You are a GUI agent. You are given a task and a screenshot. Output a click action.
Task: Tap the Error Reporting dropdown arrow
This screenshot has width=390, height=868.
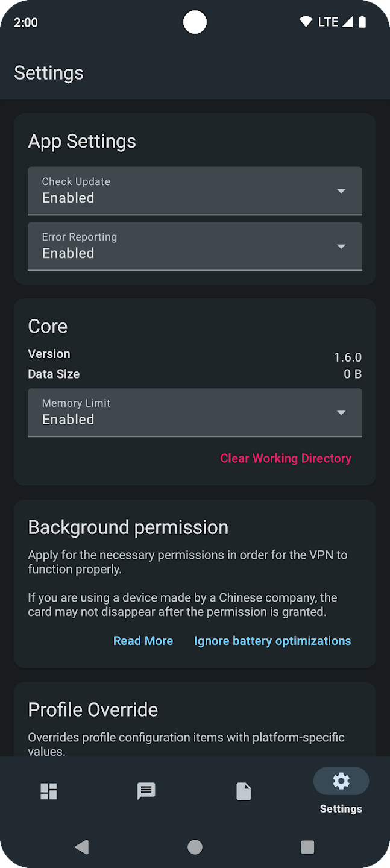pyautogui.click(x=341, y=246)
